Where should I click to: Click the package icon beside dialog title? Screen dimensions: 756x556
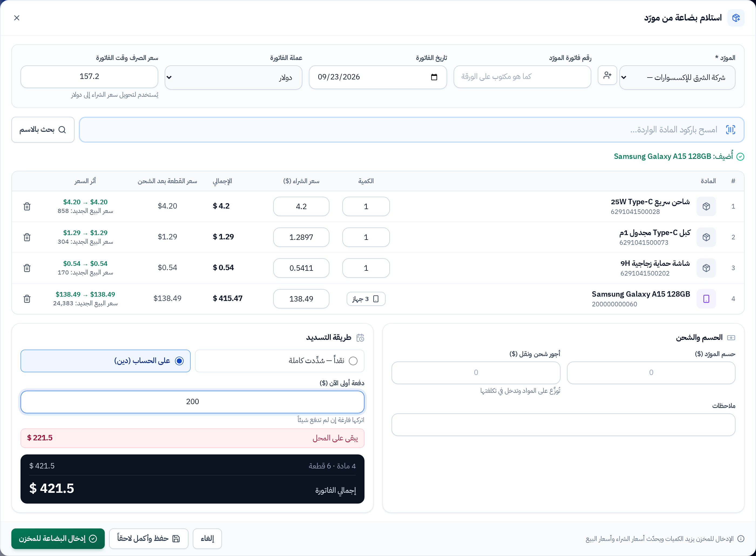coord(736,18)
